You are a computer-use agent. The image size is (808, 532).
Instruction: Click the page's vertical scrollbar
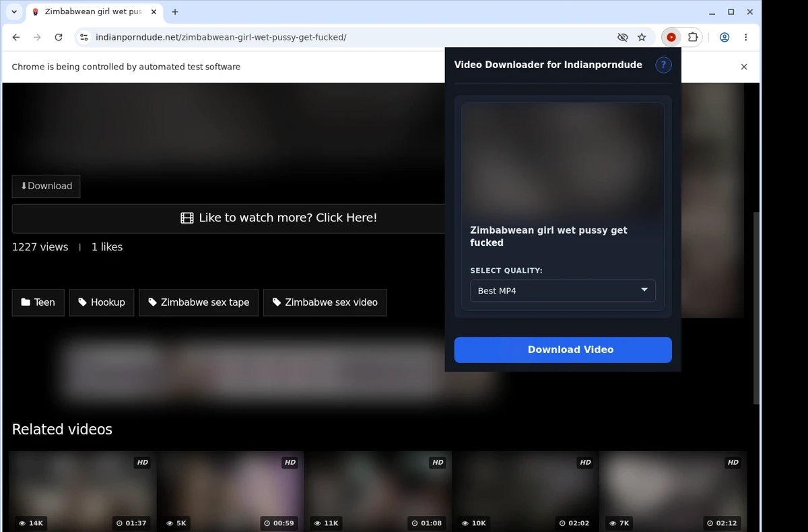756,307
